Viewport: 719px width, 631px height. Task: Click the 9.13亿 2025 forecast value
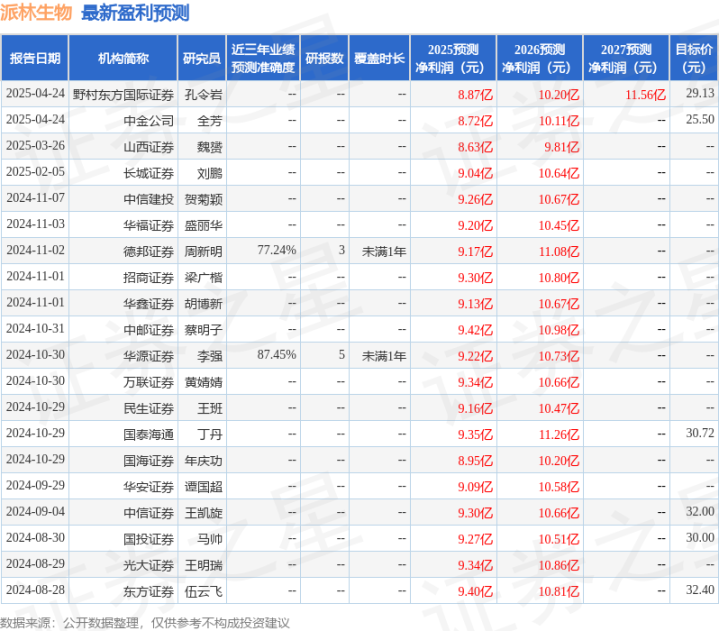475,304
